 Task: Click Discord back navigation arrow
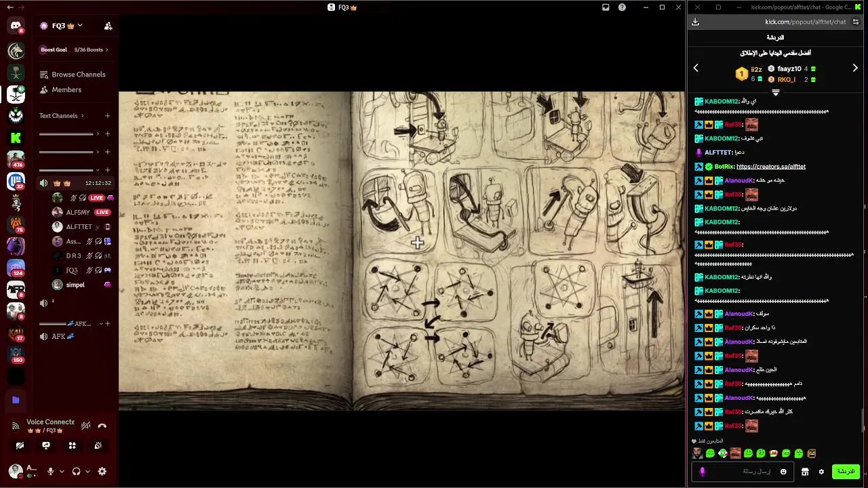click(x=9, y=7)
